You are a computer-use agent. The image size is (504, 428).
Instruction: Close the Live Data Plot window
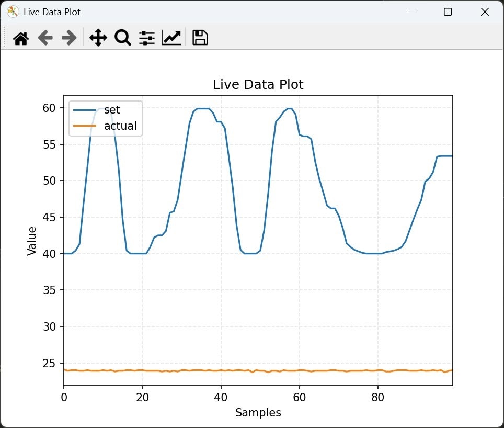pos(484,12)
